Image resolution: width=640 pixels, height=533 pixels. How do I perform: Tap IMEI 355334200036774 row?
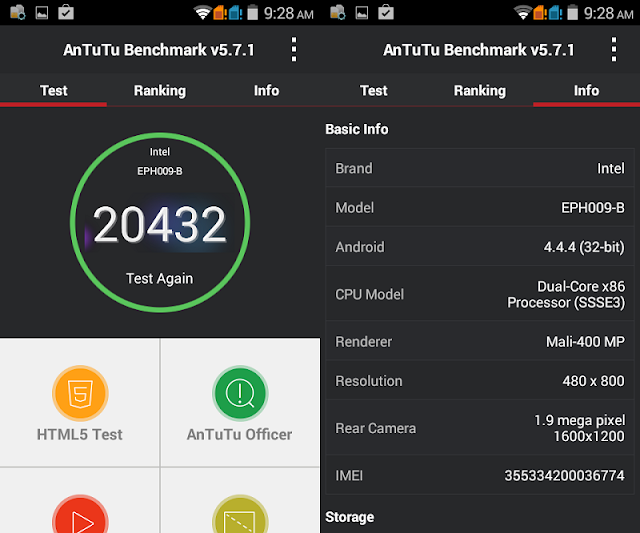click(480, 475)
